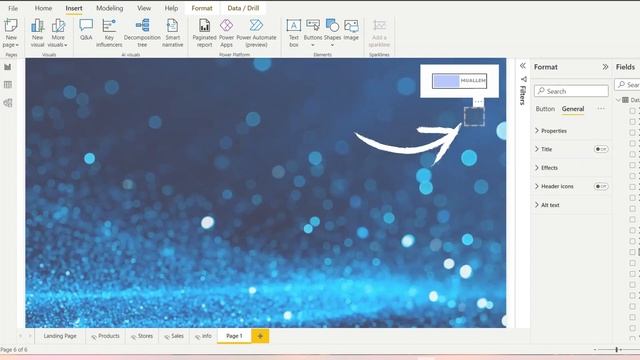Add a Smart narrative
This screenshot has width=640, height=360.
172,33
